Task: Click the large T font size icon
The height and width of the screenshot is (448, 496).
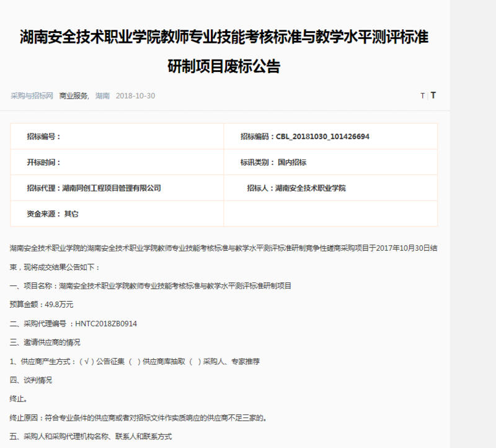Action: tap(433, 96)
